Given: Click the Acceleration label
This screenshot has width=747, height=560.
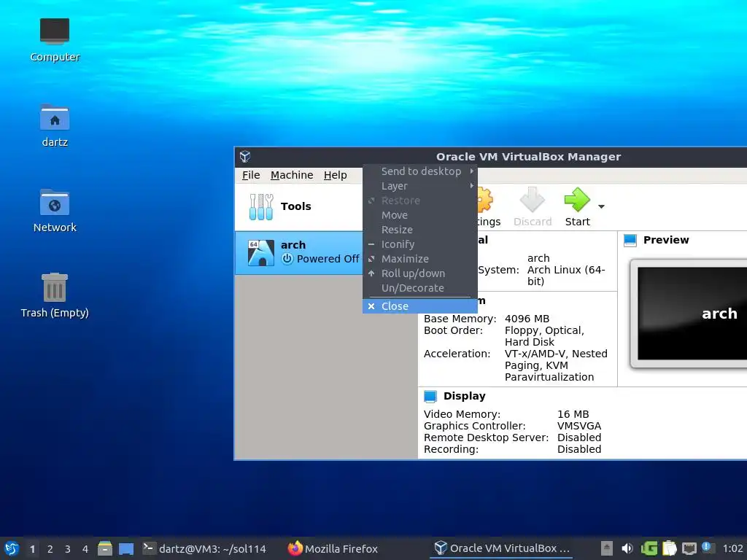Looking at the screenshot, I should click(457, 354).
